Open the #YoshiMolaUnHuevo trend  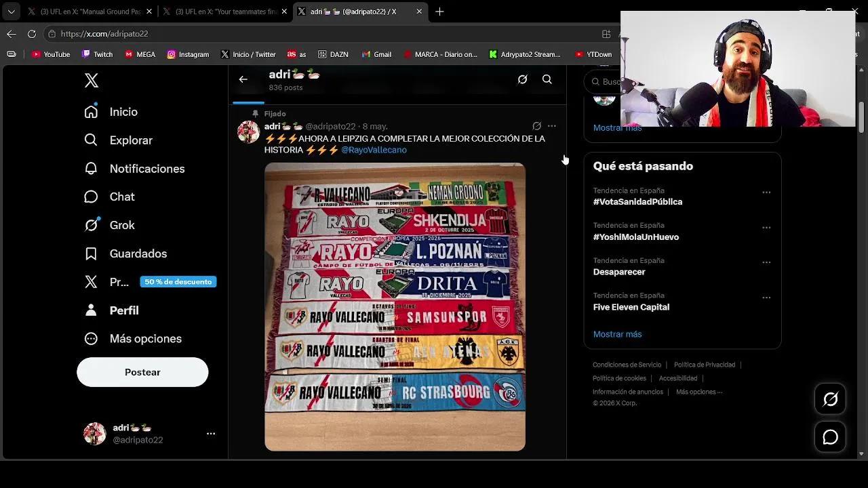[x=636, y=237]
